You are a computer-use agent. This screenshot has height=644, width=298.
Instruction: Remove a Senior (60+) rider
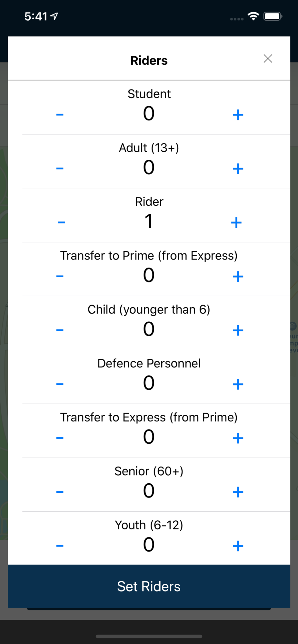tap(60, 492)
